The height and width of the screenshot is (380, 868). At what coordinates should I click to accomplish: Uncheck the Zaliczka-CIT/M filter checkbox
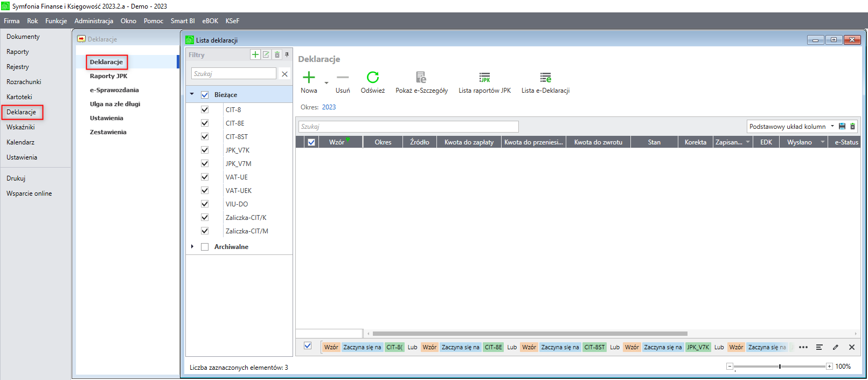coord(205,231)
